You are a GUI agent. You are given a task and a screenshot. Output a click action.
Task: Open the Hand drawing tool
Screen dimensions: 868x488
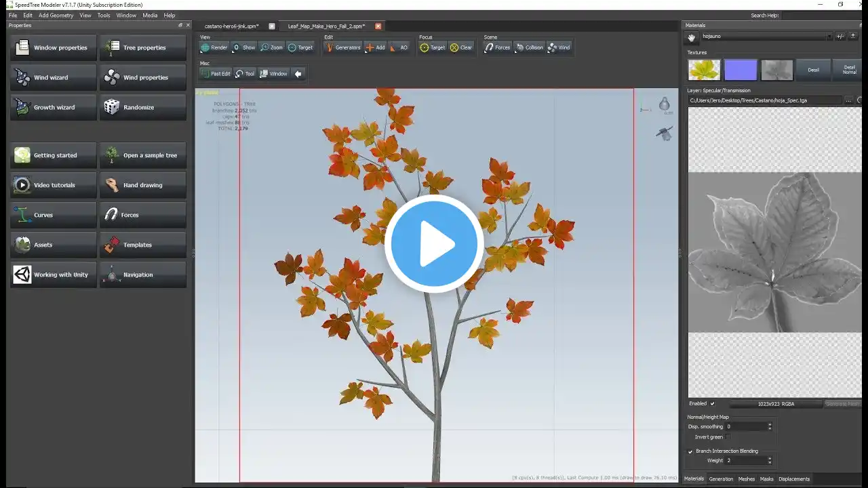(143, 185)
